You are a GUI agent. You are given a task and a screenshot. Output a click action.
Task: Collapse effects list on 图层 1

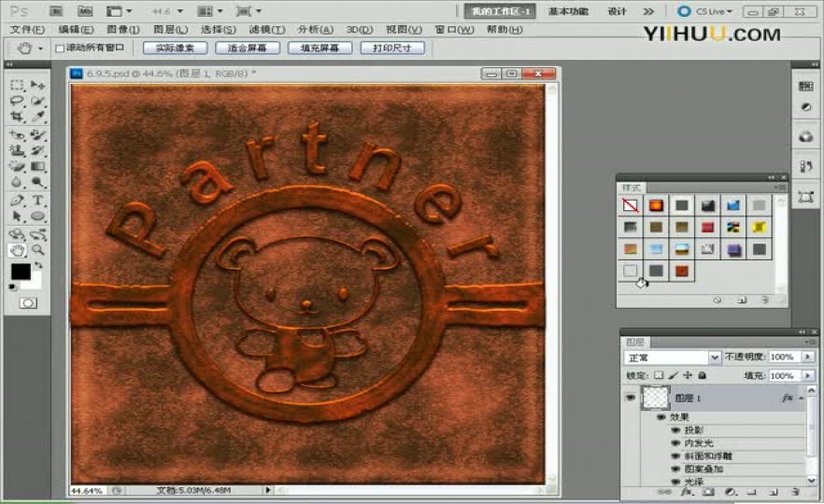(802, 399)
